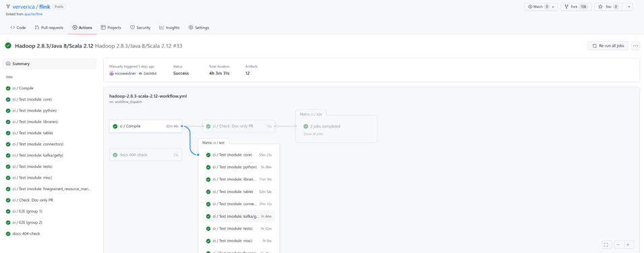Open the workflow run more options menu

[635, 46]
